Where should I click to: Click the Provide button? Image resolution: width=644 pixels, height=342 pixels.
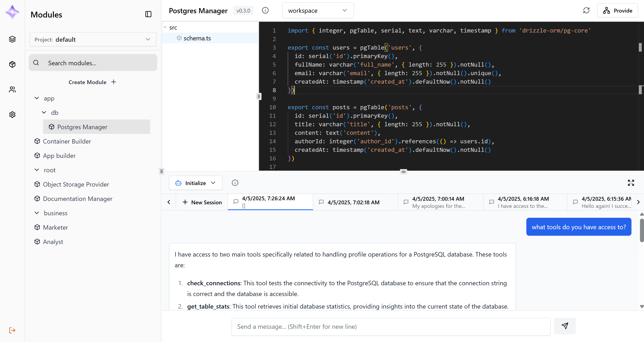click(618, 11)
